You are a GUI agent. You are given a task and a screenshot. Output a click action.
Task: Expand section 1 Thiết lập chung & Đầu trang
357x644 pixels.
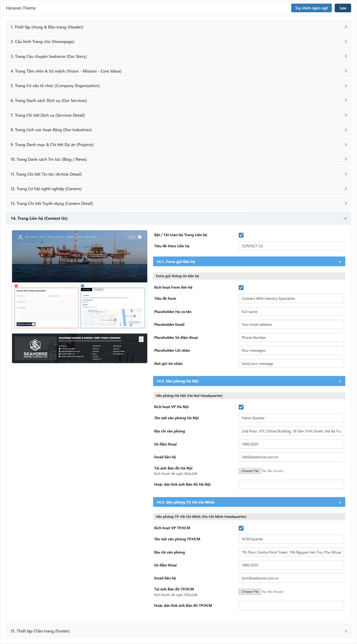tap(178, 27)
